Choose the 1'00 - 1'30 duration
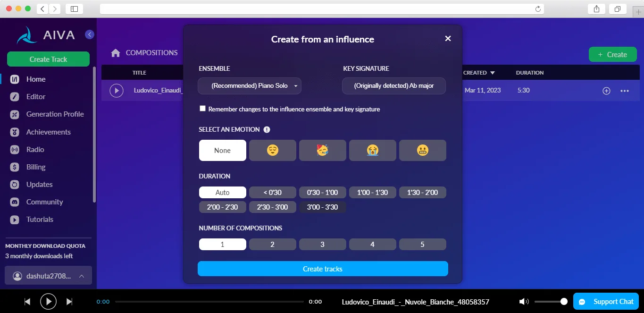The width and height of the screenshot is (644, 313). click(373, 193)
